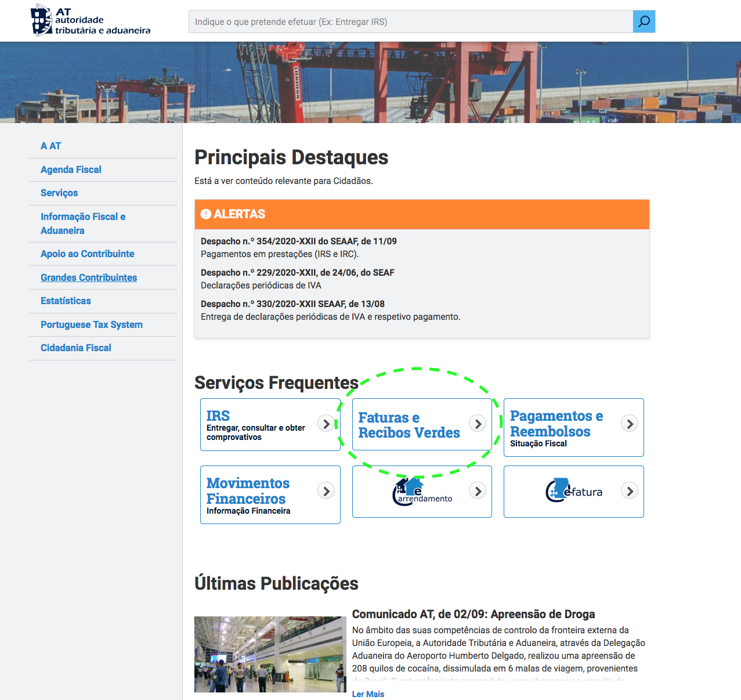This screenshot has width=741, height=700.
Task: Click the AT autoridade tributária logo
Action: pyautogui.click(x=91, y=20)
